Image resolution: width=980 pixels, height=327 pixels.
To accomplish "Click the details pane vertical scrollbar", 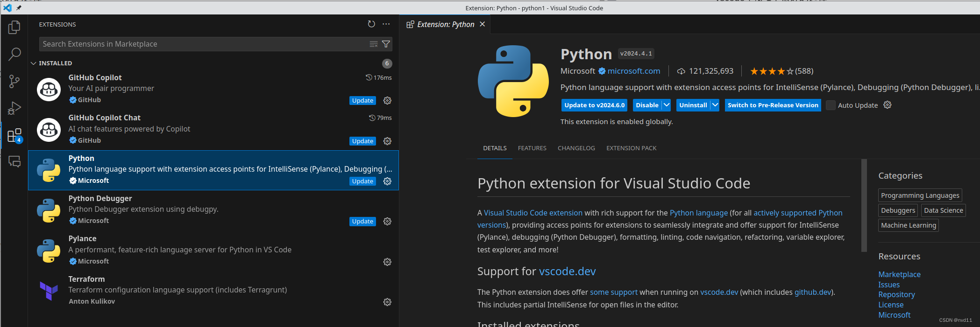I will (864, 205).
